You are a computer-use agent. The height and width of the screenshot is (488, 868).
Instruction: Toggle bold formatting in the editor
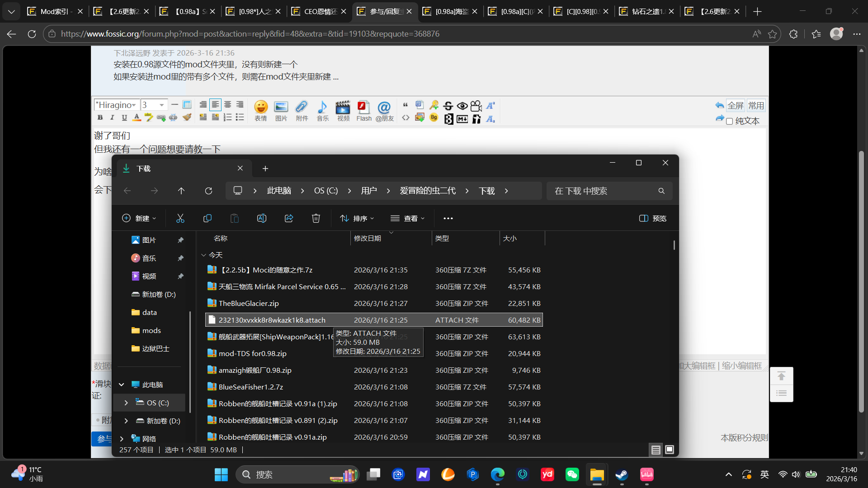click(x=100, y=117)
